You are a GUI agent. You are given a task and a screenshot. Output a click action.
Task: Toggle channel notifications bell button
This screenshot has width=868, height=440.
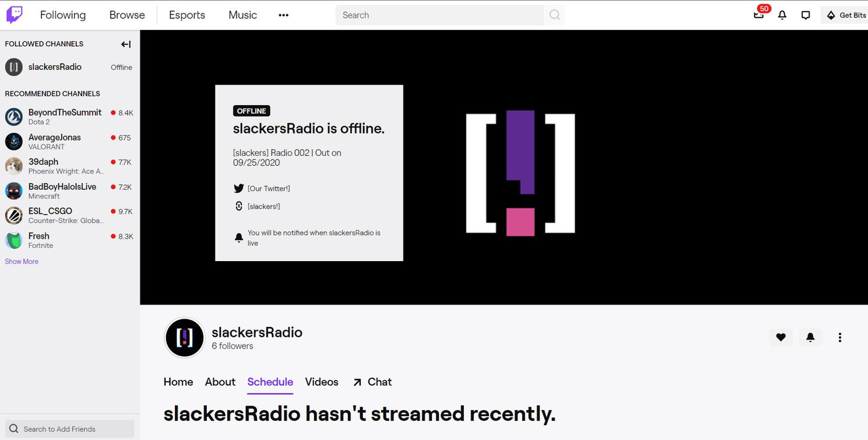[x=810, y=337]
